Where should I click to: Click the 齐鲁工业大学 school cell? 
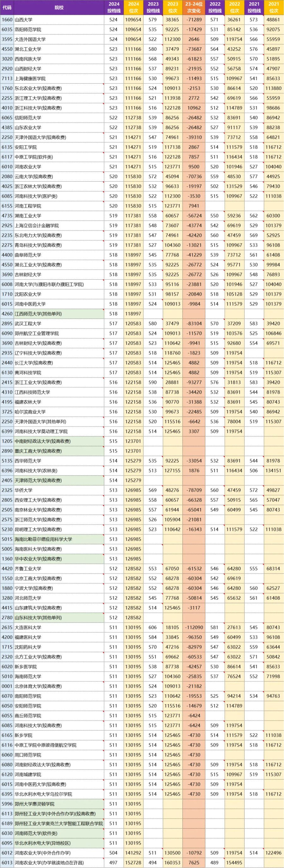click(59, 568)
